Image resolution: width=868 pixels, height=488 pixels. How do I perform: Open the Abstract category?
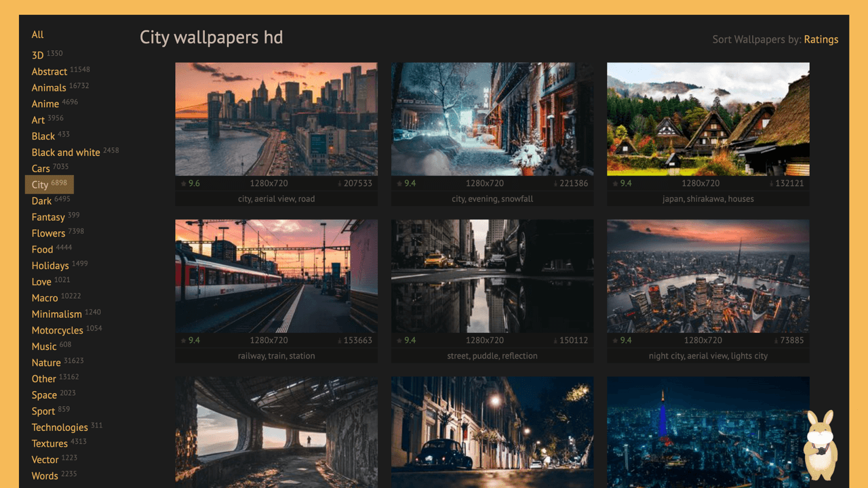click(50, 71)
